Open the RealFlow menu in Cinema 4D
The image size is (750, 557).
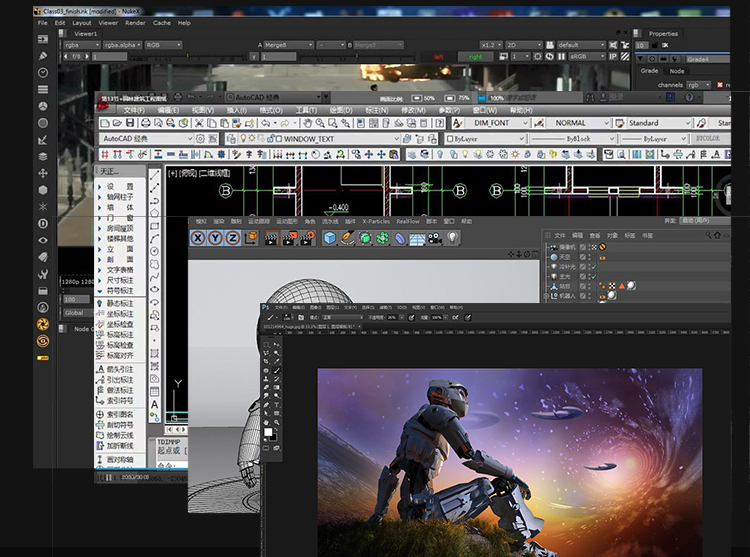click(408, 221)
